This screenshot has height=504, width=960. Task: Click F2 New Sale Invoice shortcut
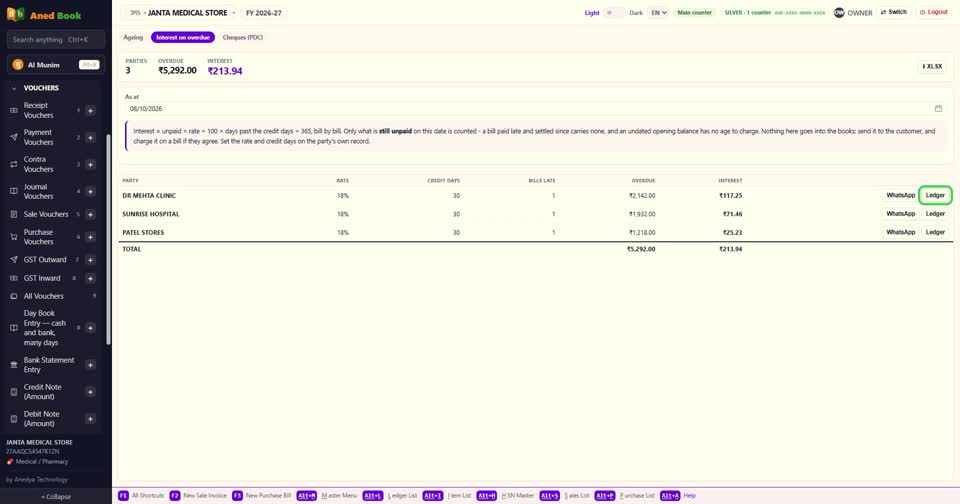[198, 495]
